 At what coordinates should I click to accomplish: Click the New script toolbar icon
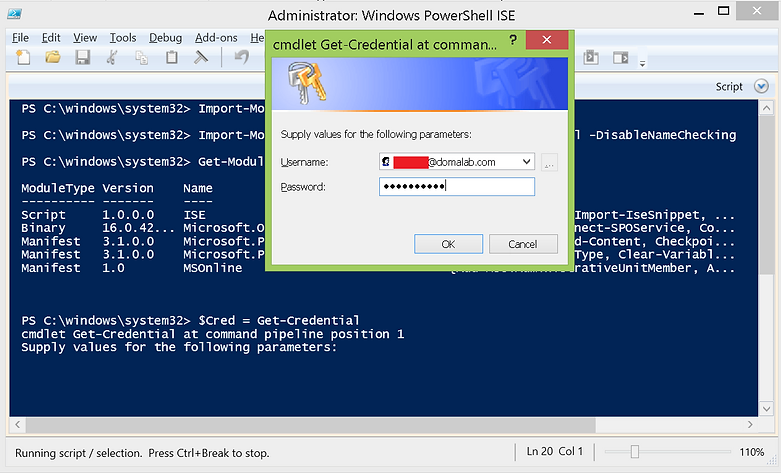pos(23,58)
